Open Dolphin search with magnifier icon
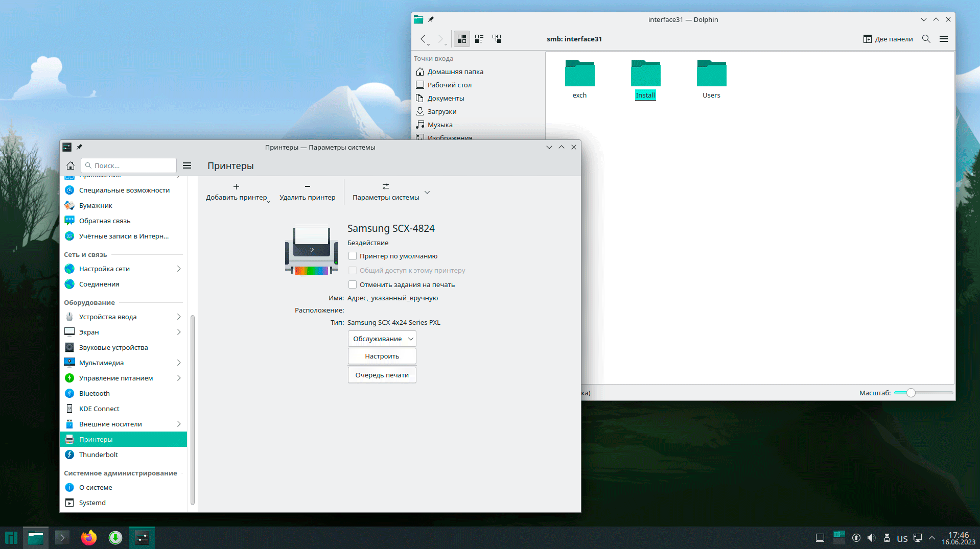This screenshot has width=980, height=549. point(926,39)
